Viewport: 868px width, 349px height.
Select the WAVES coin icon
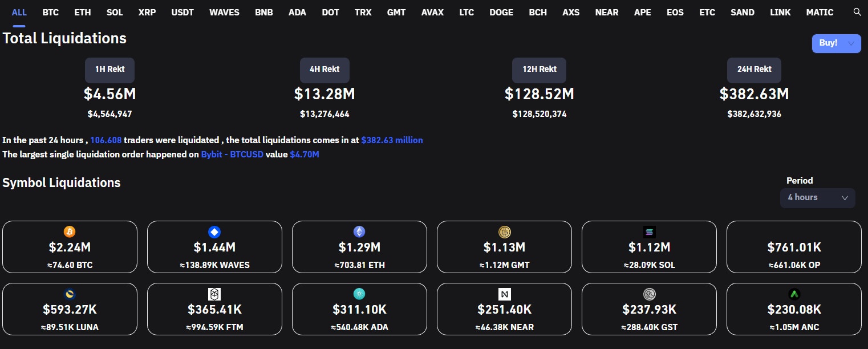click(x=214, y=232)
